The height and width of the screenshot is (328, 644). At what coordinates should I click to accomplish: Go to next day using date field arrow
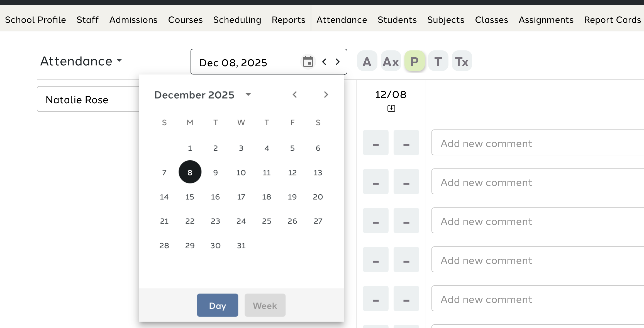coord(338,62)
